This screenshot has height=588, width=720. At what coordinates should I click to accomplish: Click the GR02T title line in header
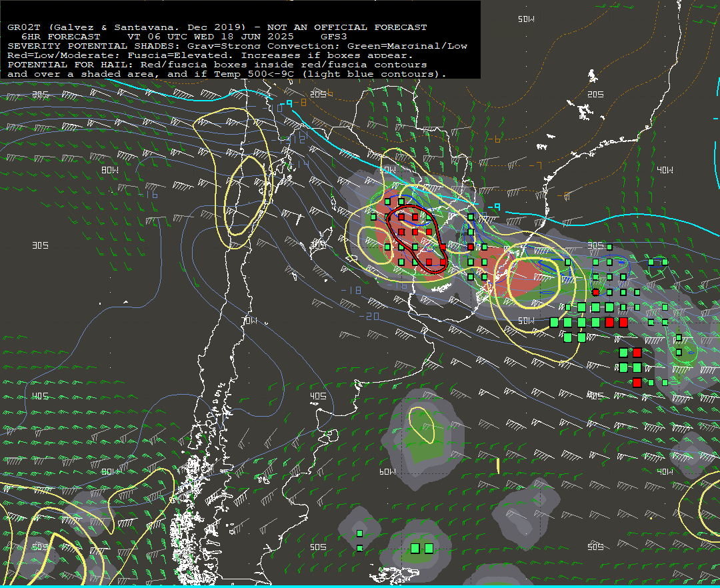(x=217, y=27)
